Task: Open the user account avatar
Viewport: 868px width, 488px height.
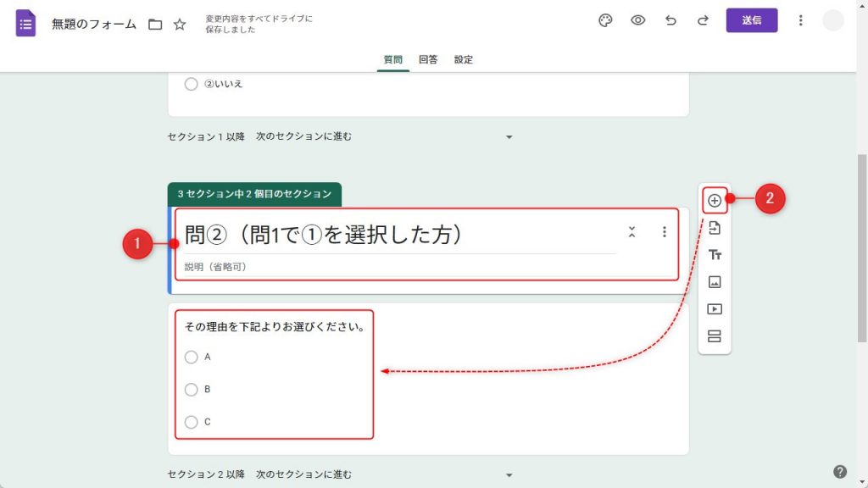Action: coord(832,20)
